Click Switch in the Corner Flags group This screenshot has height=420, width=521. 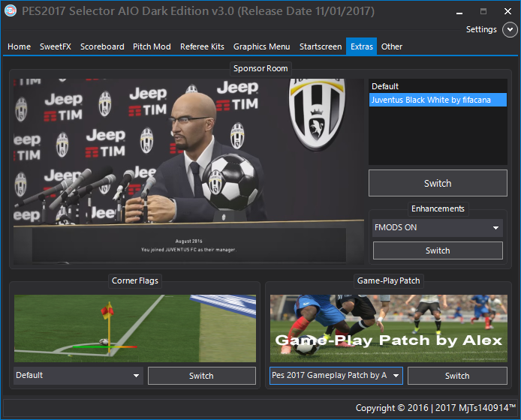(202, 376)
